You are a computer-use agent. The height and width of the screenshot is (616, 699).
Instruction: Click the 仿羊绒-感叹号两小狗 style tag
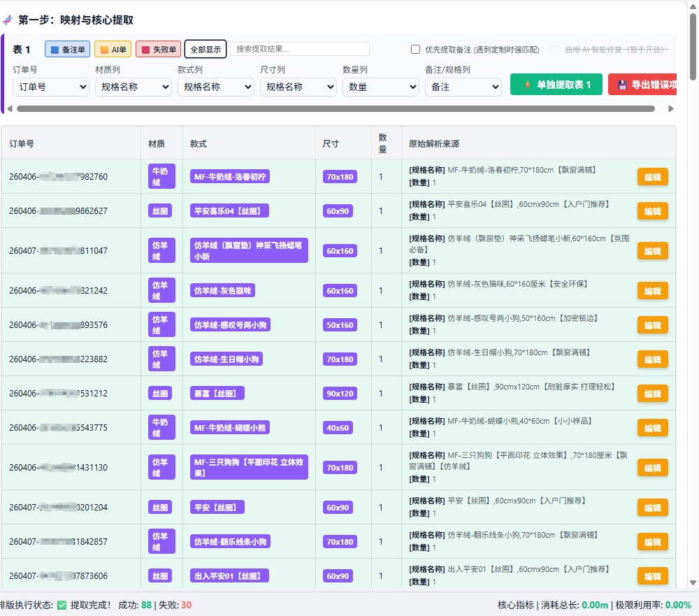(x=230, y=325)
